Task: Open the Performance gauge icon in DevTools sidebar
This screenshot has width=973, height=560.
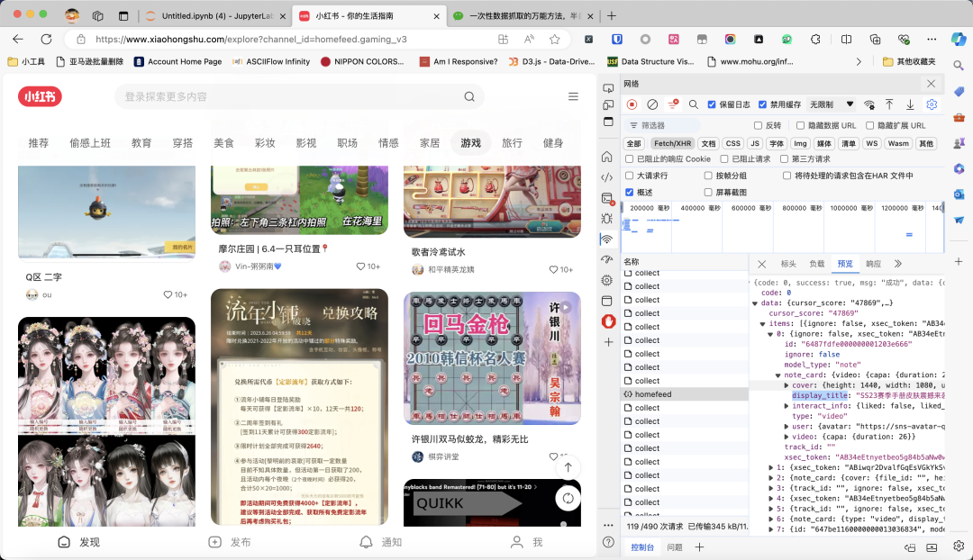Action: point(607,259)
